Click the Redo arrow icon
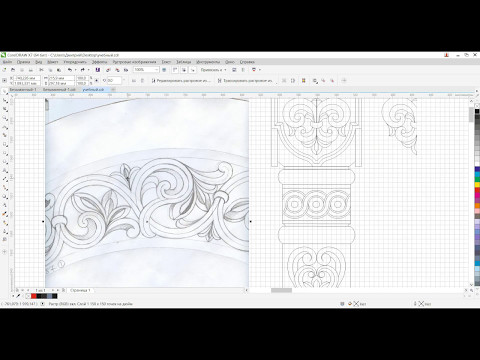 pyautogui.click(x=82, y=70)
